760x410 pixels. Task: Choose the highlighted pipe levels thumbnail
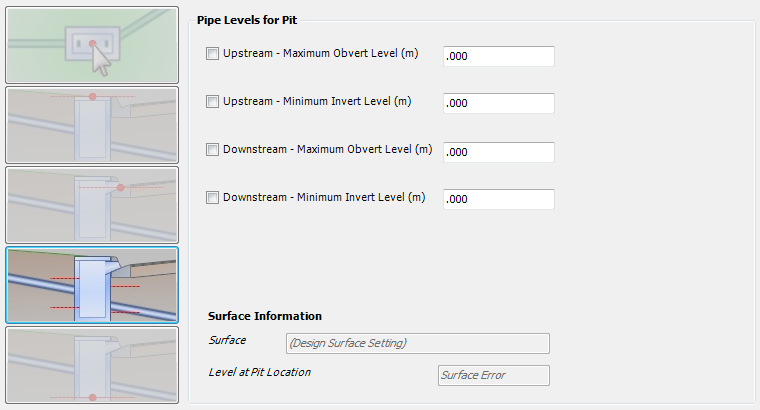pos(92,285)
